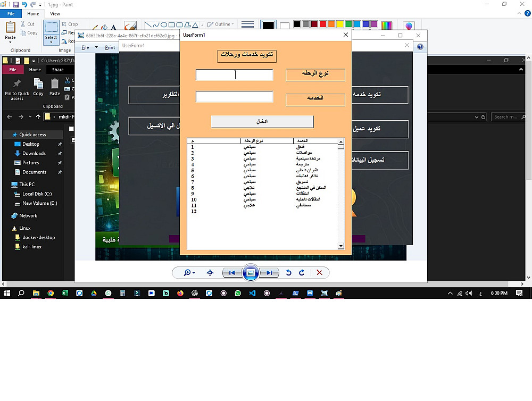
Task: Refresh the File Explorer address bar
Action: 483,116
